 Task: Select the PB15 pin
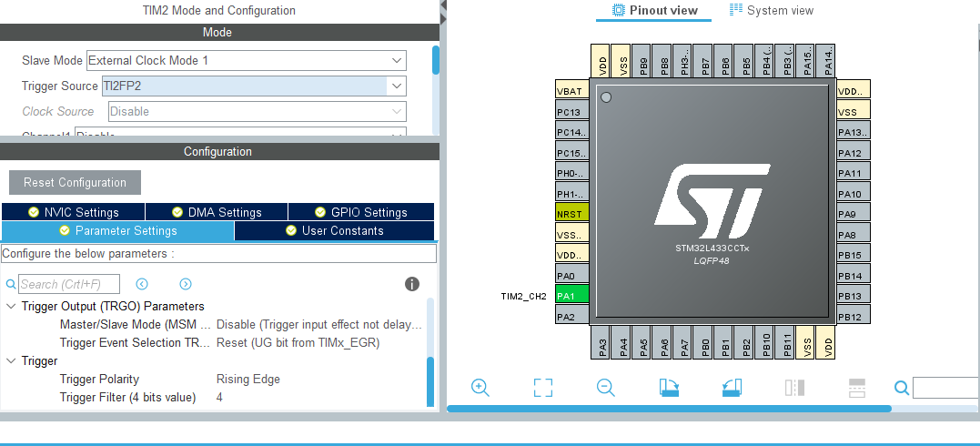[854, 255]
